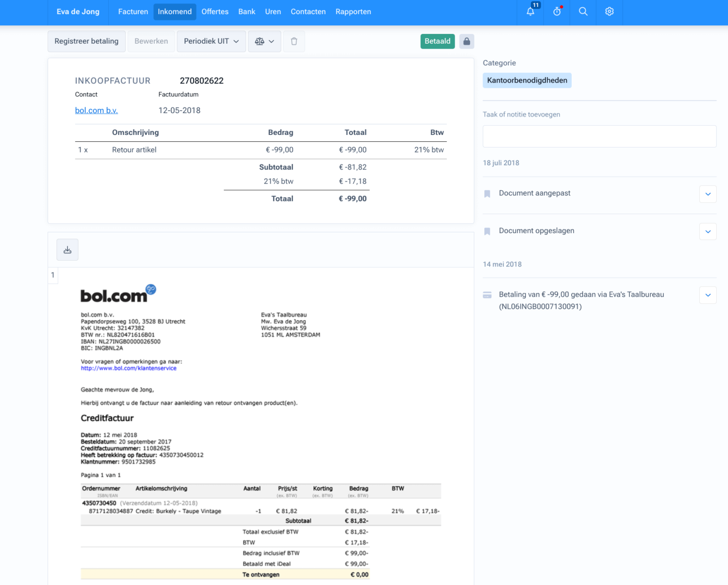Open the bol.com klantenservice URL in the invoice
The height and width of the screenshot is (585, 728).
coord(129,368)
